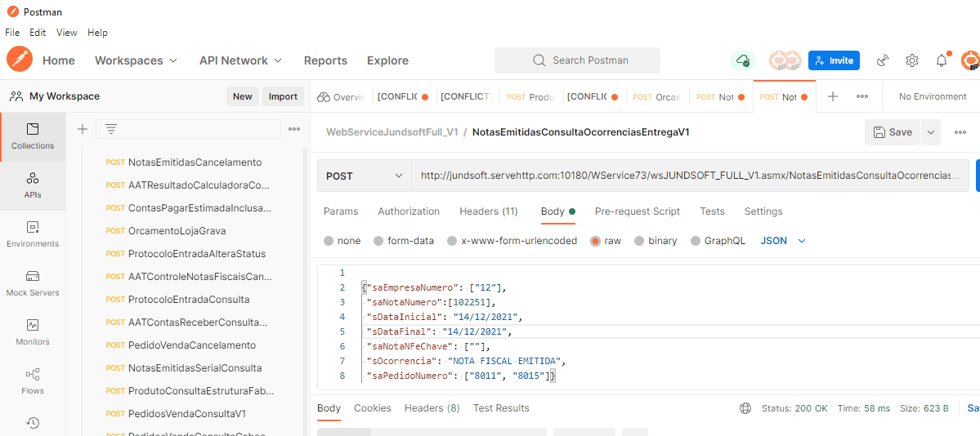The image size is (980, 436).
Task: Click the Search Postman field
Action: point(577,60)
